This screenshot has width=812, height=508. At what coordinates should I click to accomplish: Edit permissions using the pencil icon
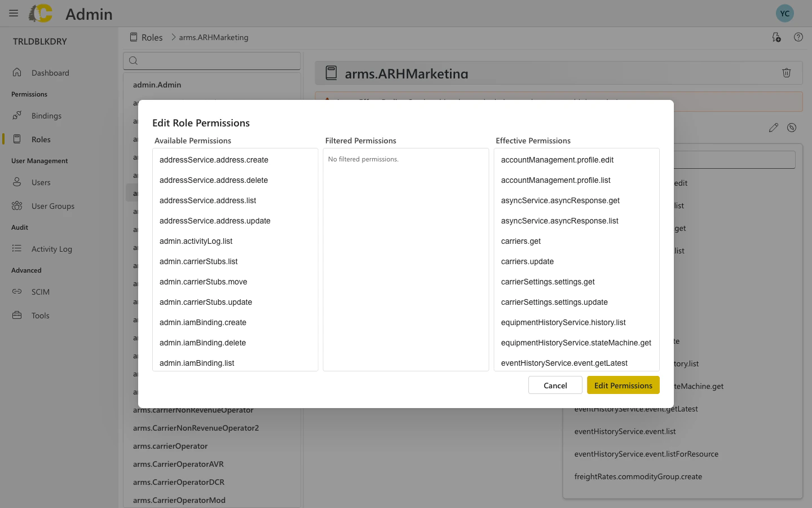(773, 128)
